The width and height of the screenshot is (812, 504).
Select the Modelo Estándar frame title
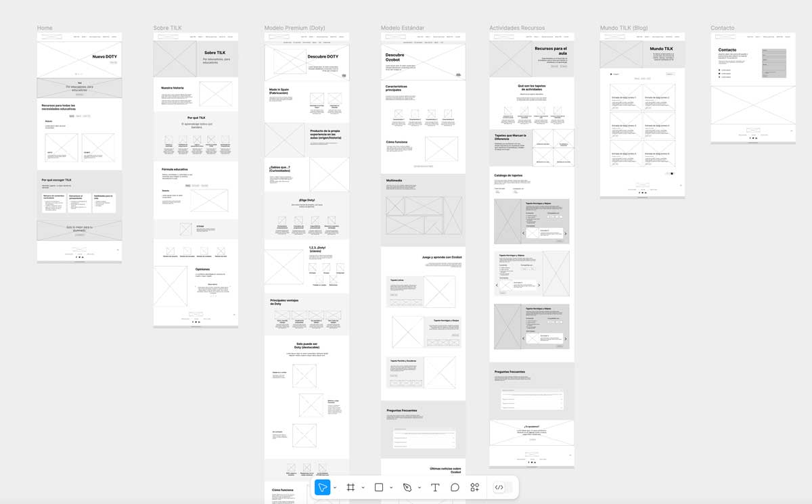pyautogui.click(x=402, y=28)
